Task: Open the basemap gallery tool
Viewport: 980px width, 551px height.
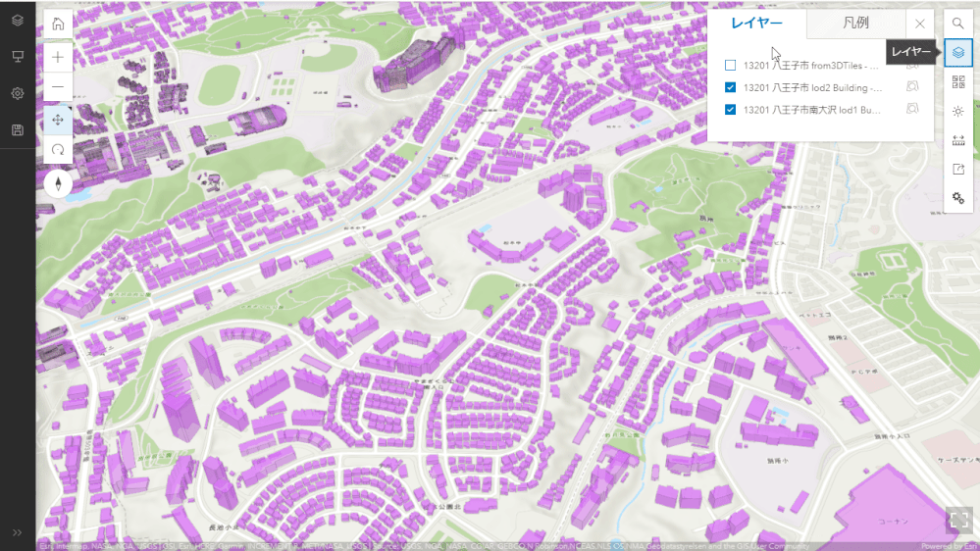Action: (x=958, y=81)
